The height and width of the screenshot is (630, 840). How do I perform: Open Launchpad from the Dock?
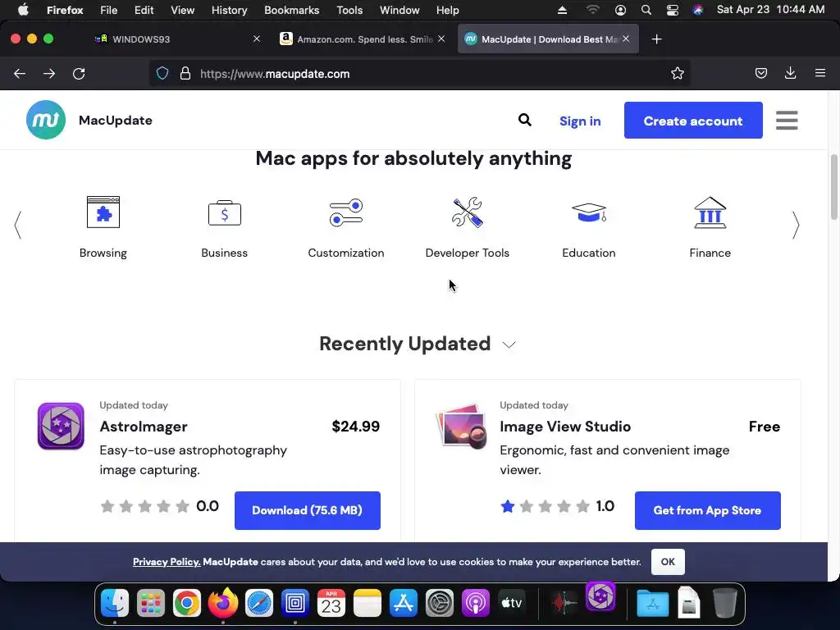[151, 603]
